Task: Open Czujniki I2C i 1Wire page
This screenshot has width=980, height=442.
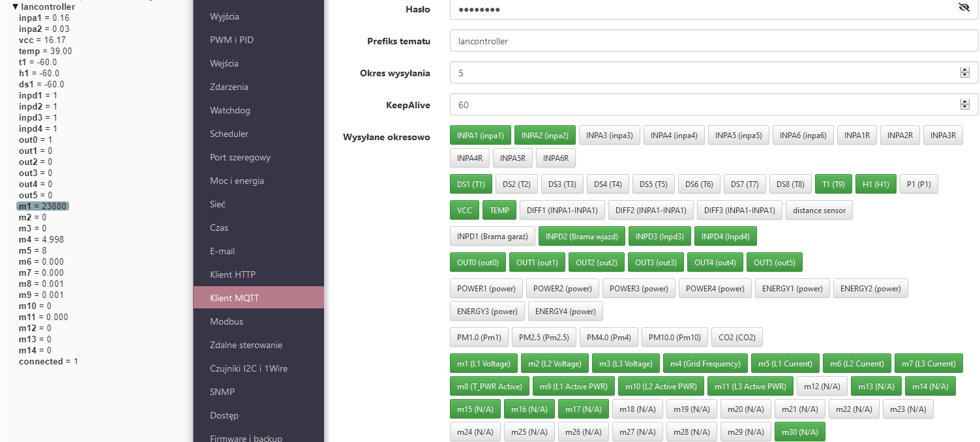Action: (x=248, y=368)
